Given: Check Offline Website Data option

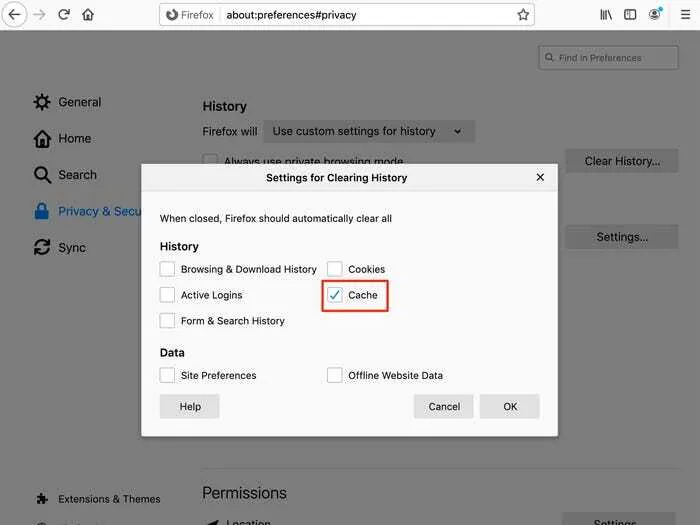Looking at the screenshot, I should point(334,375).
